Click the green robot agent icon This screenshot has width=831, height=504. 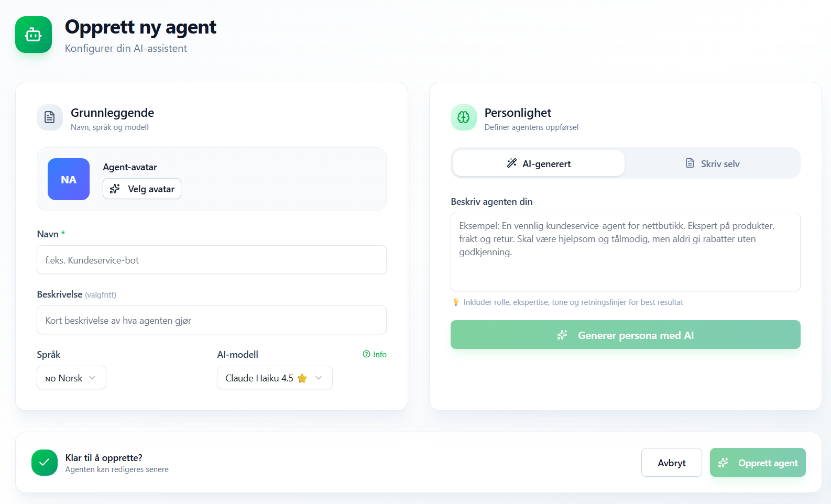[x=34, y=35]
